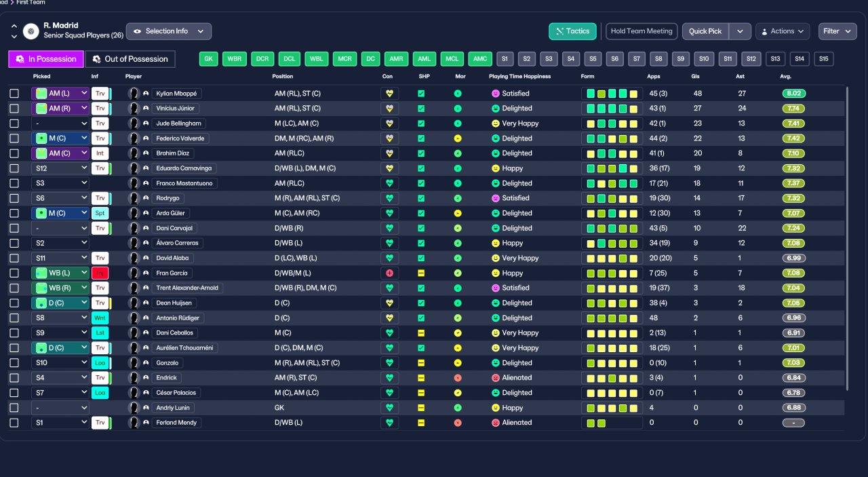Click Mbappé's 8.02 average rating pill
Image resolution: width=868 pixels, height=477 pixels.
coord(794,94)
